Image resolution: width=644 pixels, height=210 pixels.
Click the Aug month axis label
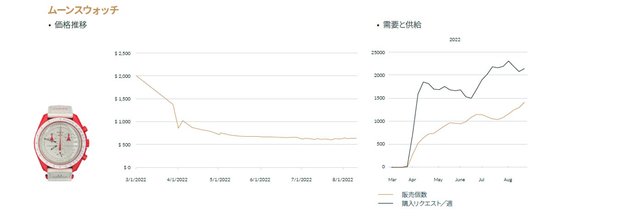508,180
